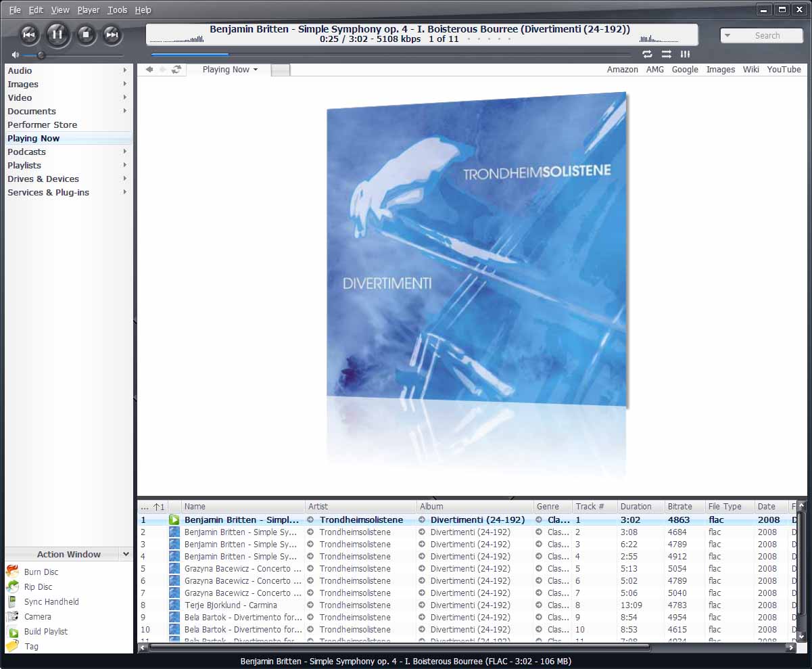Click the playlist vertical scrollbar down arrow
The width and height of the screenshot is (812, 669).
801,636
